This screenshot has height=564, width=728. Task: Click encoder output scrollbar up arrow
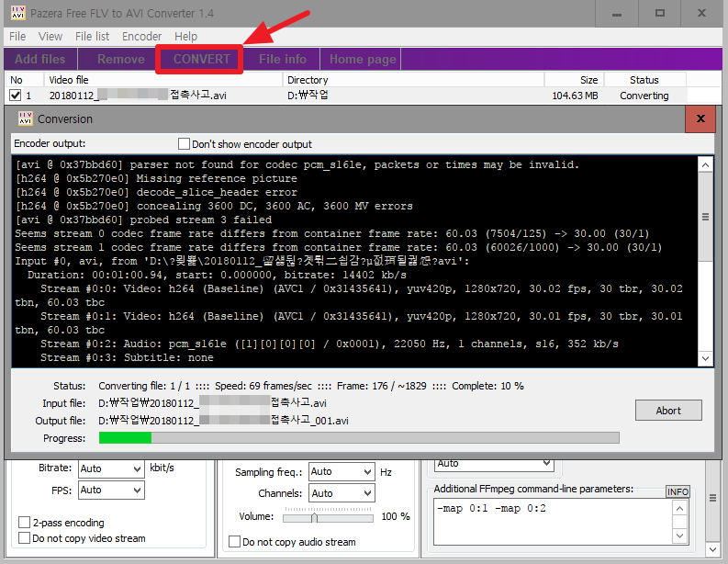[705, 165]
